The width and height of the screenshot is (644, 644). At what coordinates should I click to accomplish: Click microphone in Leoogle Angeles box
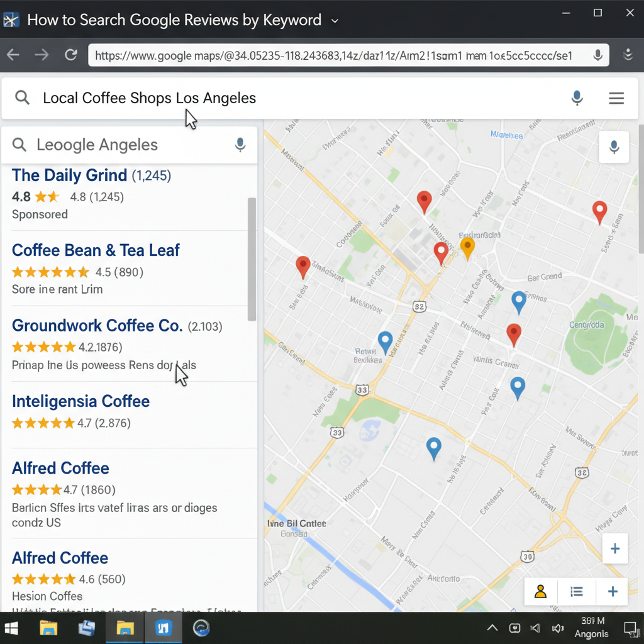tap(240, 145)
